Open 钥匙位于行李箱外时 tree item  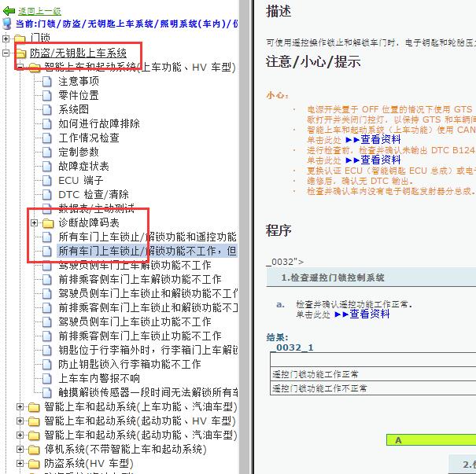[148, 350]
